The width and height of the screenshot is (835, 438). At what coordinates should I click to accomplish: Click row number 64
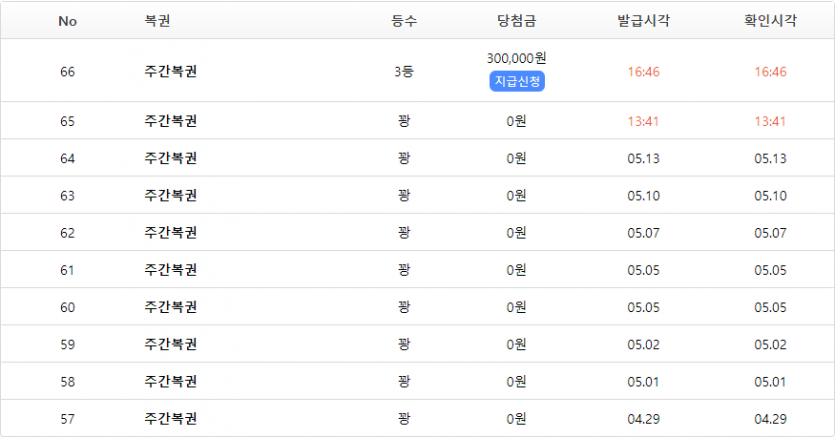(68, 159)
